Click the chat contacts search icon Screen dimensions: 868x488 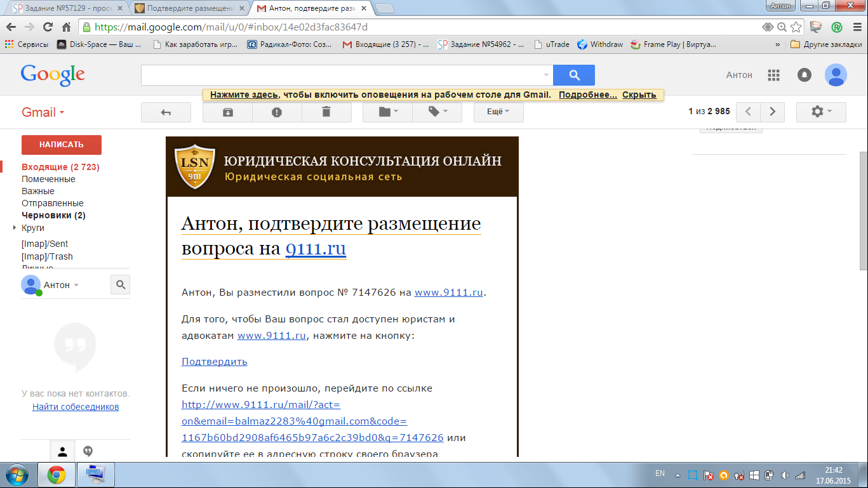(120, 284)
